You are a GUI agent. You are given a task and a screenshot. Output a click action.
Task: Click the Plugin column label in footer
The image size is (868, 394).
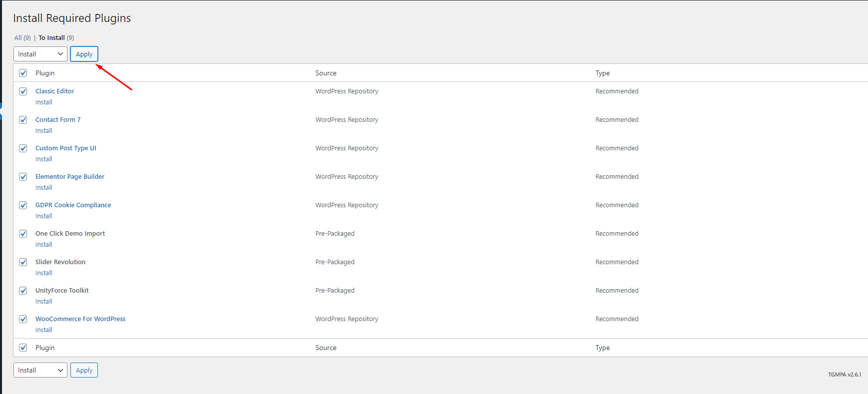point(45,348)
